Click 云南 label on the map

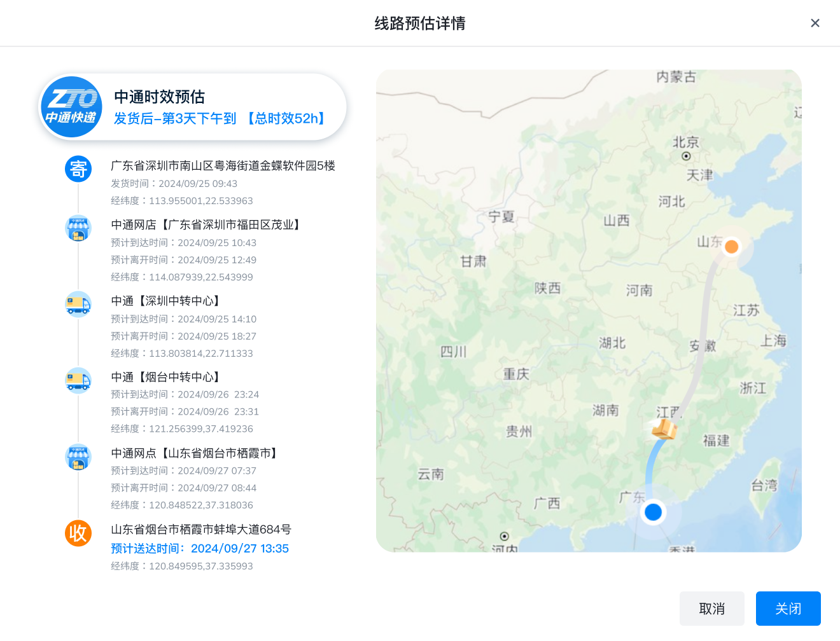431,474
